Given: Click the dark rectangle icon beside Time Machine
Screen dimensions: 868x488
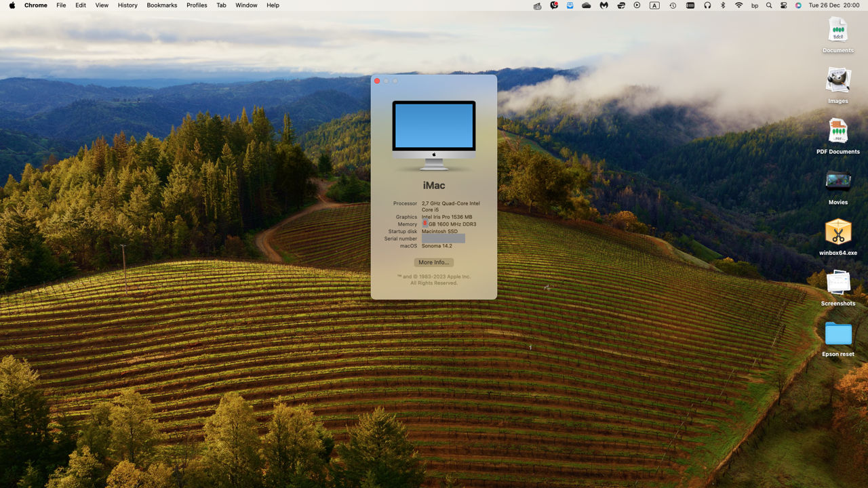Looking at the screenshot, I should [x=690, y=5].
